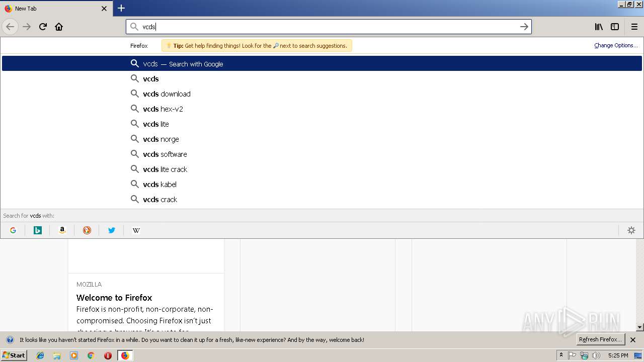Select 'vcds — Search with Google' row

(x=322, y=63)
